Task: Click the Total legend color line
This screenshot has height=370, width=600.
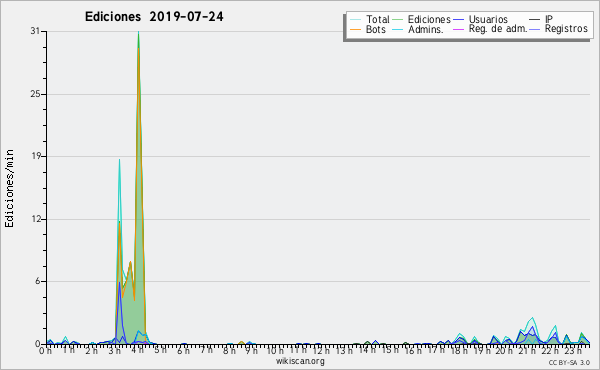Action: pyautogui.click(x=355, y=20)
